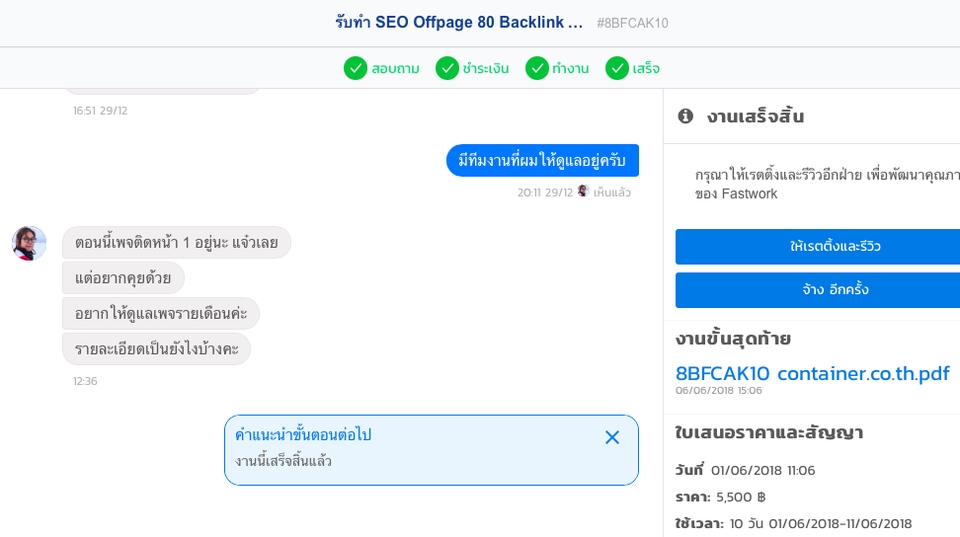Click the ให้เรตติ้งและรีวิว button
Viewport: 960px width, 537px height.
coord(818,247)
